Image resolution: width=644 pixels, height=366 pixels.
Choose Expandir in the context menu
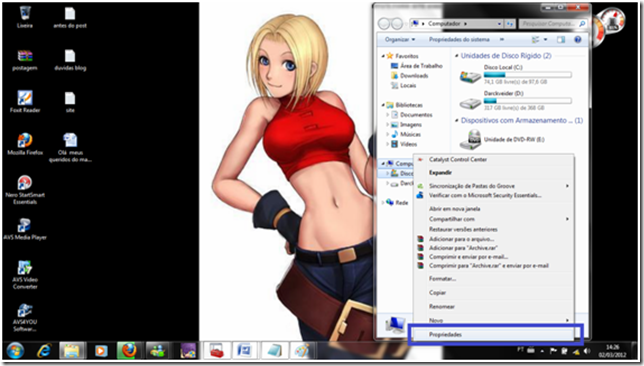pos(493,173)
